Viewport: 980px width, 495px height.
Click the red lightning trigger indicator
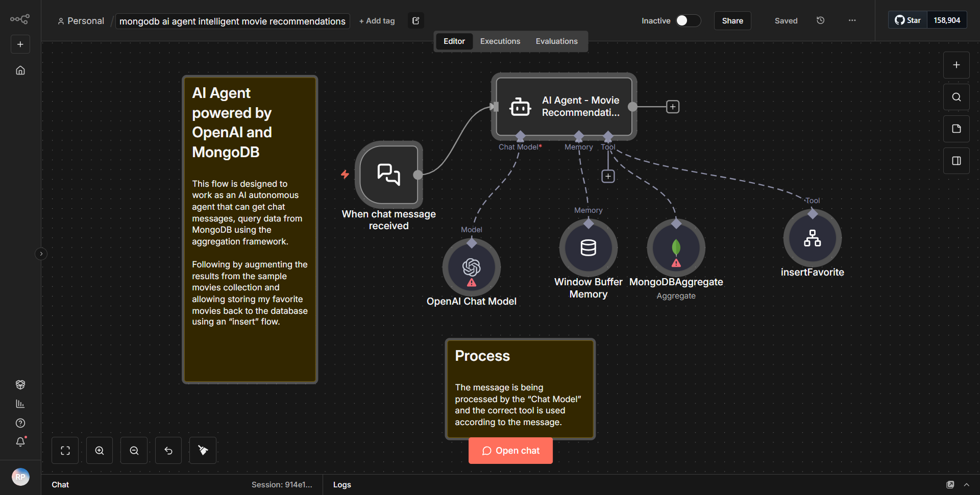click(345, 175)
